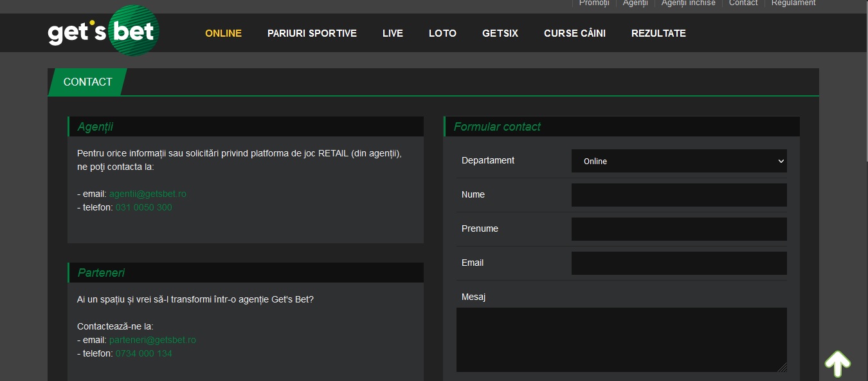Click the 031 0050 300 phone link
The width and height of the screenshot is (868, 381).
point(144,207)
